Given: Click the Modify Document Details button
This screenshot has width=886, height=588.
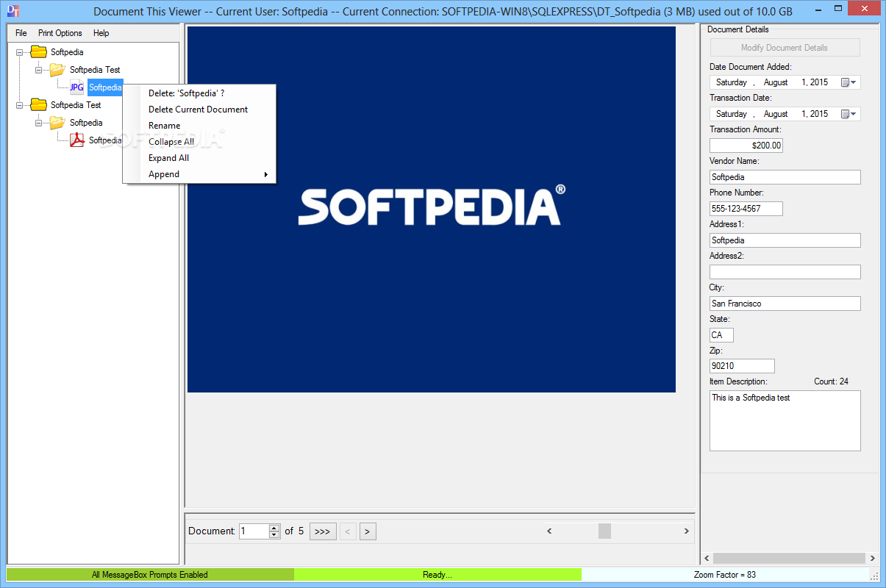Looking at the screenshot, I should pyautogui.click(x=785, y=48).
